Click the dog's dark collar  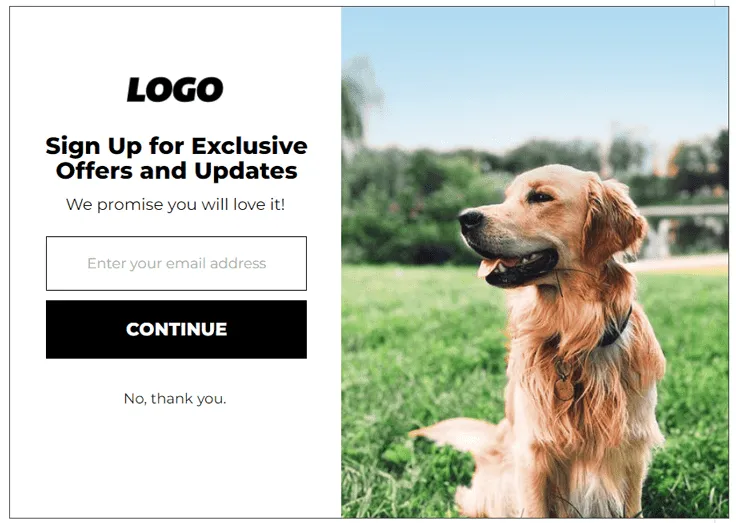[x=616, y=329]
